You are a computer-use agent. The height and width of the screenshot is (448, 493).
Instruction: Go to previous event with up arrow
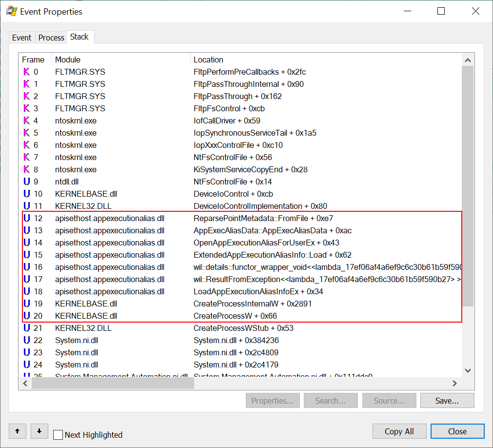point(18,431)
